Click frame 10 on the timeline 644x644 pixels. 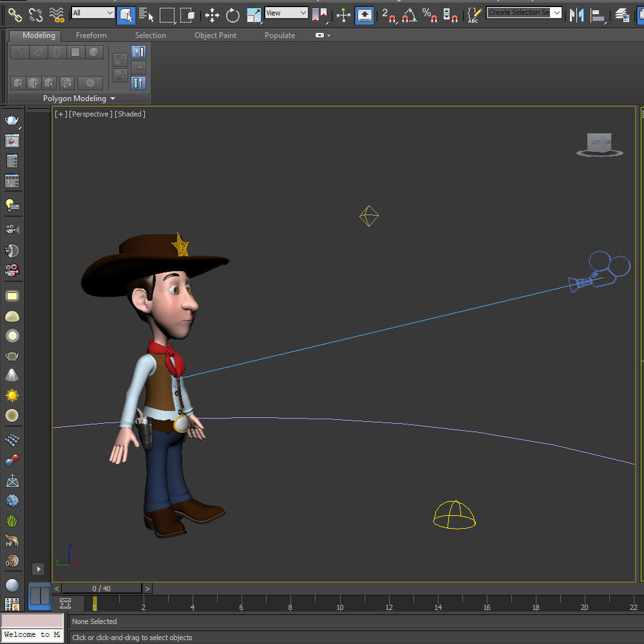point(339,607)
